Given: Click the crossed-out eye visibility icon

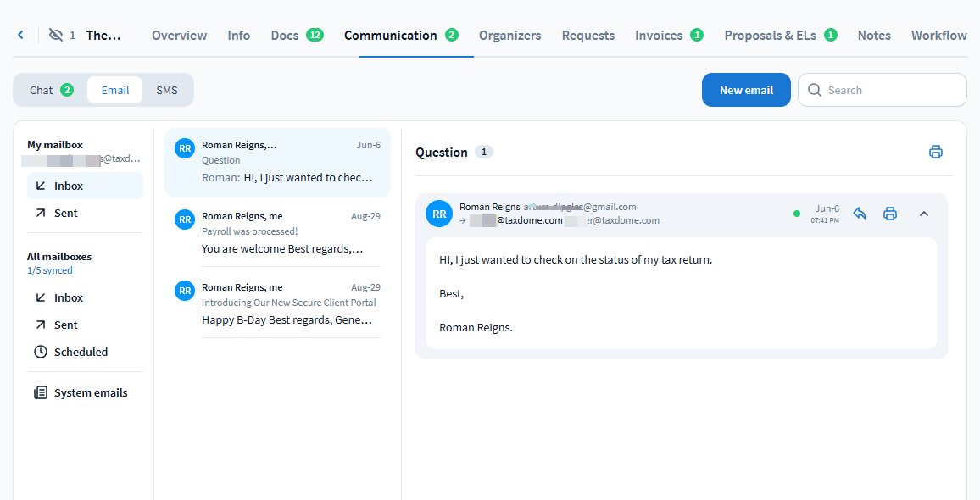Looking at the screenshot, I should click(x=56, y=35).
